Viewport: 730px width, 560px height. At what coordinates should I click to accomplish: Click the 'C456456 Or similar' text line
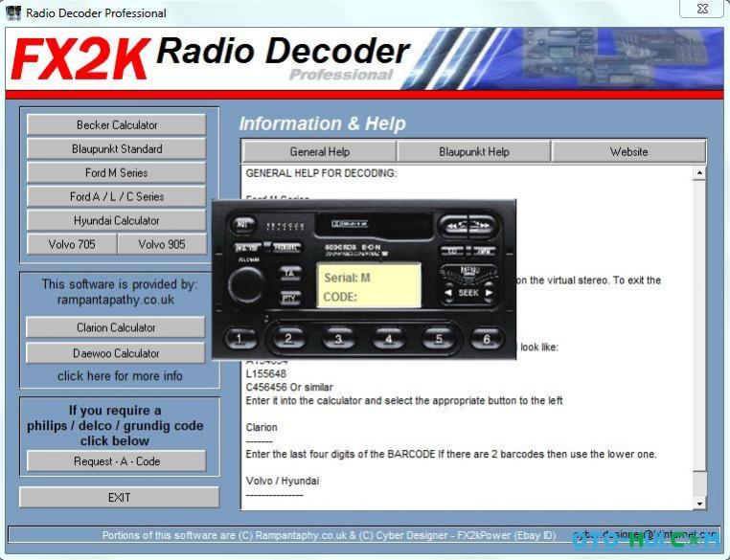[x=289, y=387]
